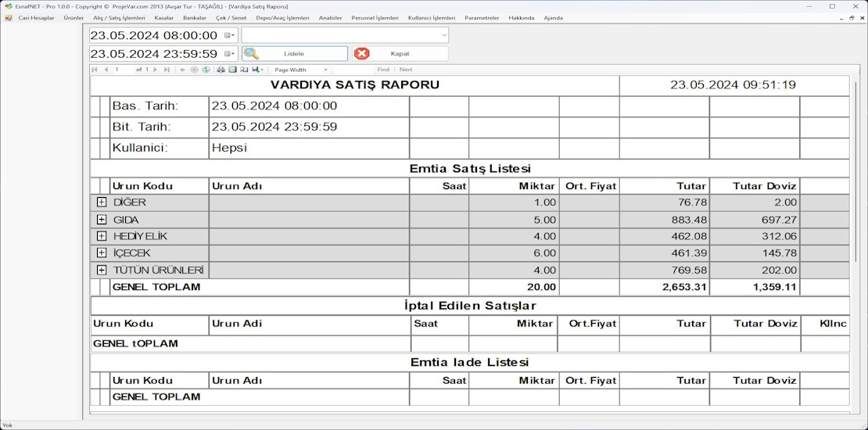Open the Bankalar menu

coord(194,18)
